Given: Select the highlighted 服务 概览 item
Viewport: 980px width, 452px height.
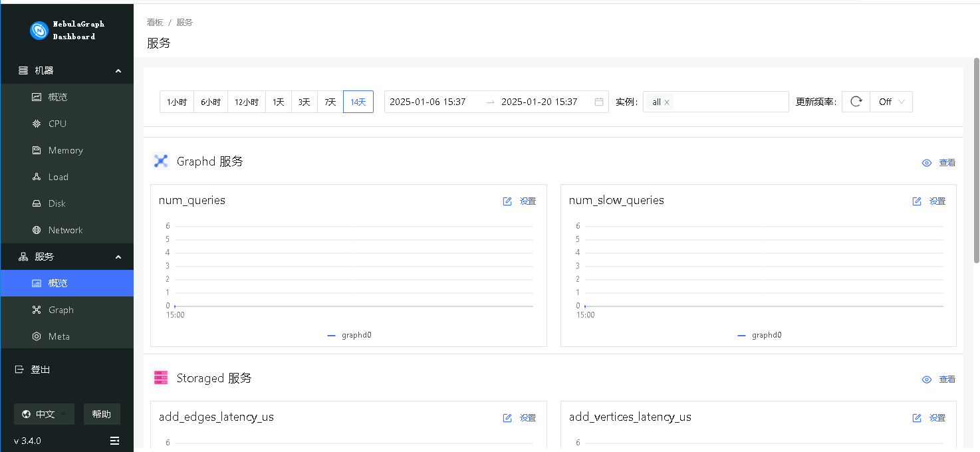Looking at the screenshot, I should point(66,283).
